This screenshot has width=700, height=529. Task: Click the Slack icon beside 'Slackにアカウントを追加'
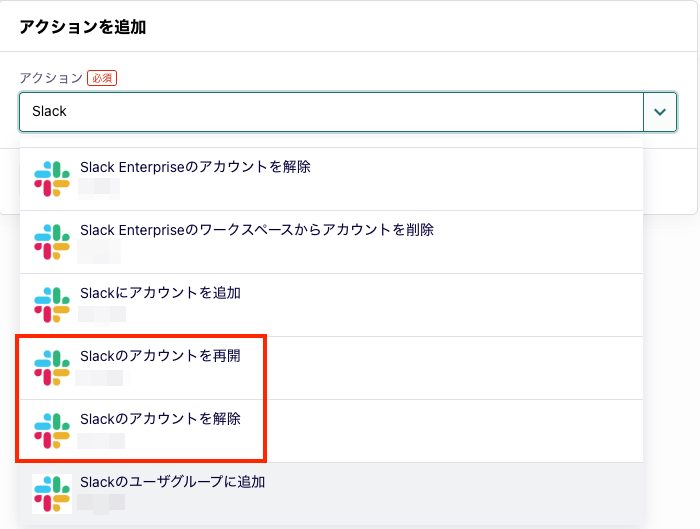[x=52, y=305]
